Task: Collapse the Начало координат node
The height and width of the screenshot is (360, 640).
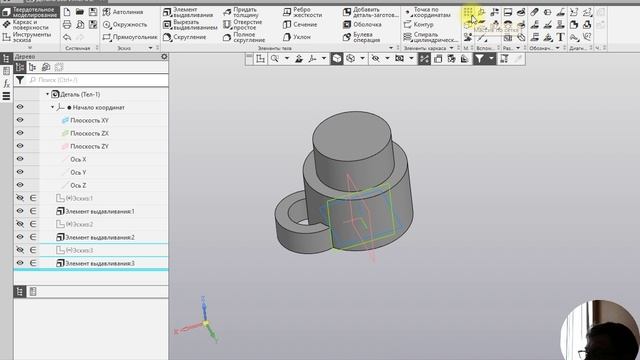Action: [52, 107]
